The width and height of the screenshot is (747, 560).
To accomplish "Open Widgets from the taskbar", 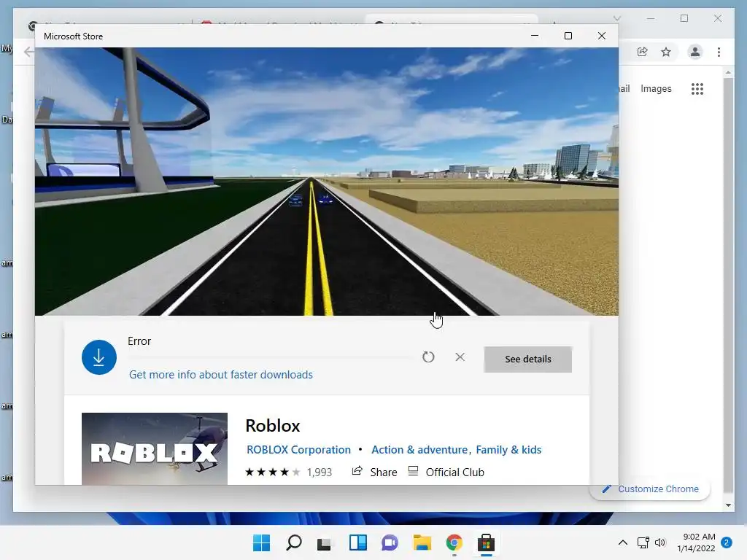I will click(357, 542).
